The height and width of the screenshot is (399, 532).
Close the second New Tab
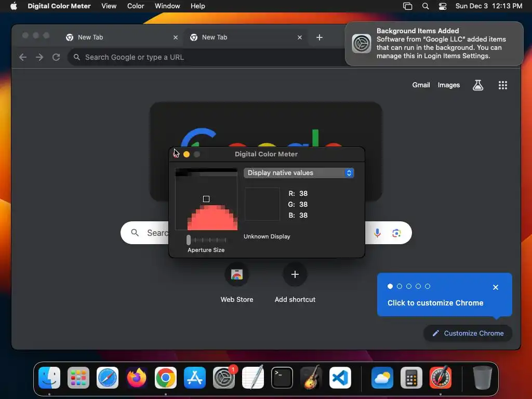pos(300,37)
